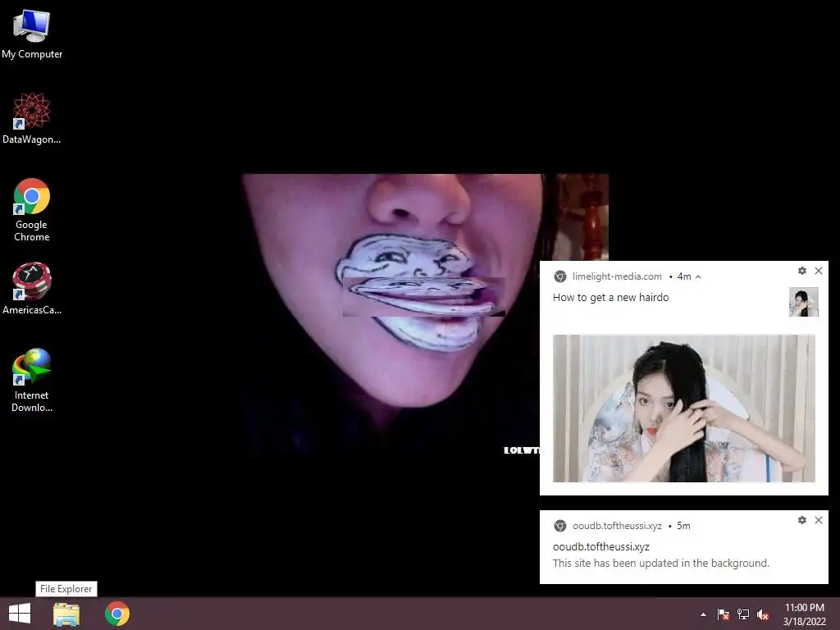Select the AmericasCa... poker chip shortcut
This screenshot has width=840, height=630.
click(32, 288)
